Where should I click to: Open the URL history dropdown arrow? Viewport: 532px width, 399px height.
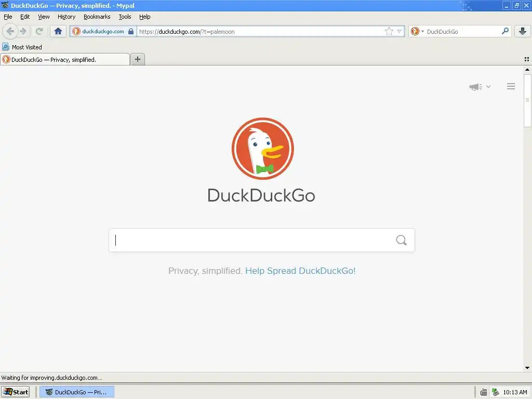coord(400,32)
